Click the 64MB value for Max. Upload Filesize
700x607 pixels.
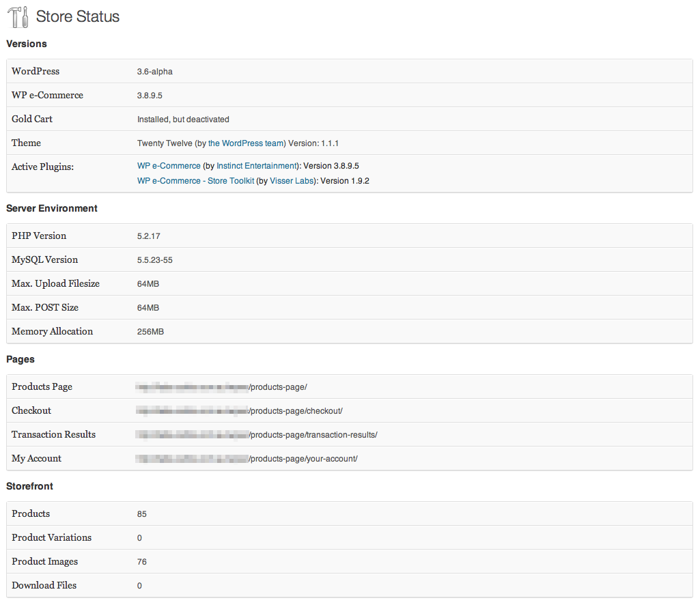(148, 284)
